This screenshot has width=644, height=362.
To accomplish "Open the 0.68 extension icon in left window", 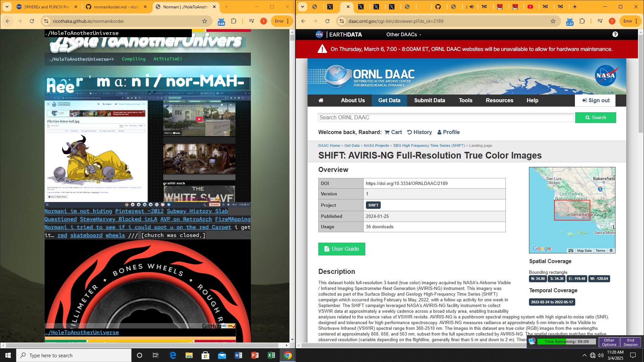I will (x=221, y=21).
